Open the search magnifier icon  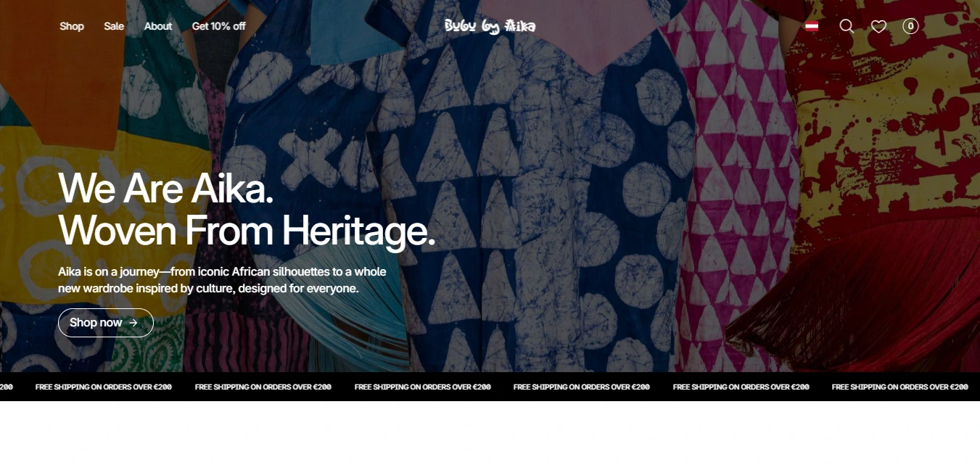pos(847,26)
